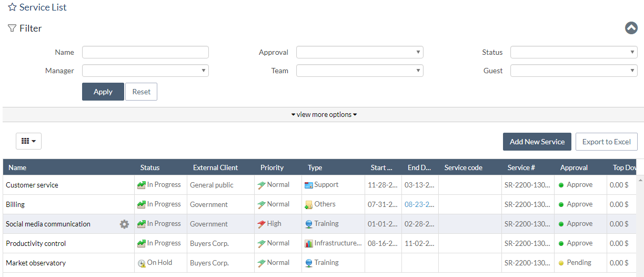Click green approval dot for Productivity control
This screenshot has height=277, width=644.
(x=561, y=244)
